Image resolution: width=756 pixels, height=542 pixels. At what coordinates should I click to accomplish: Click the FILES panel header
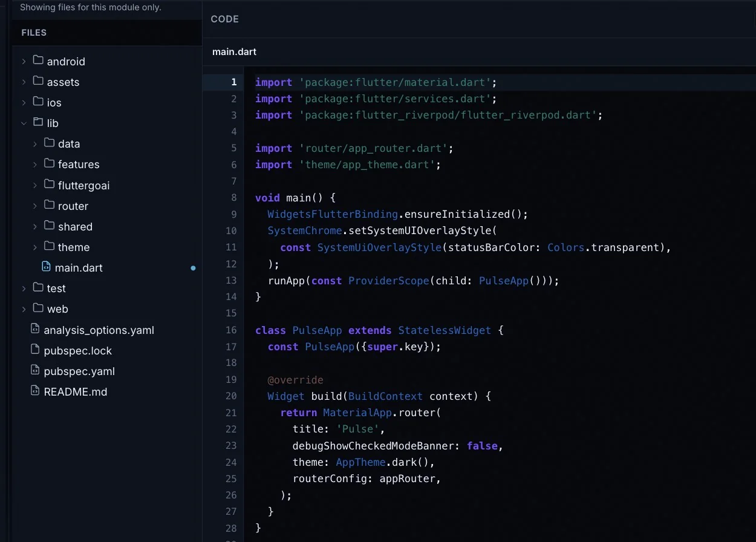coord(34,33)
